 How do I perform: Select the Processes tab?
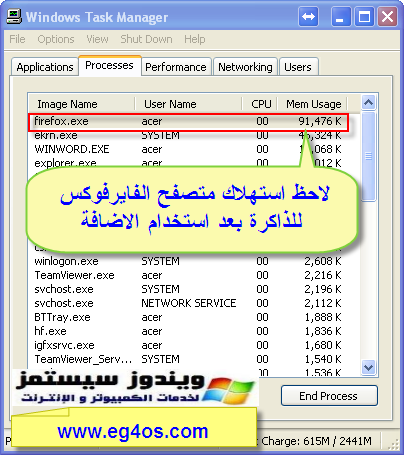coord(109,65)
